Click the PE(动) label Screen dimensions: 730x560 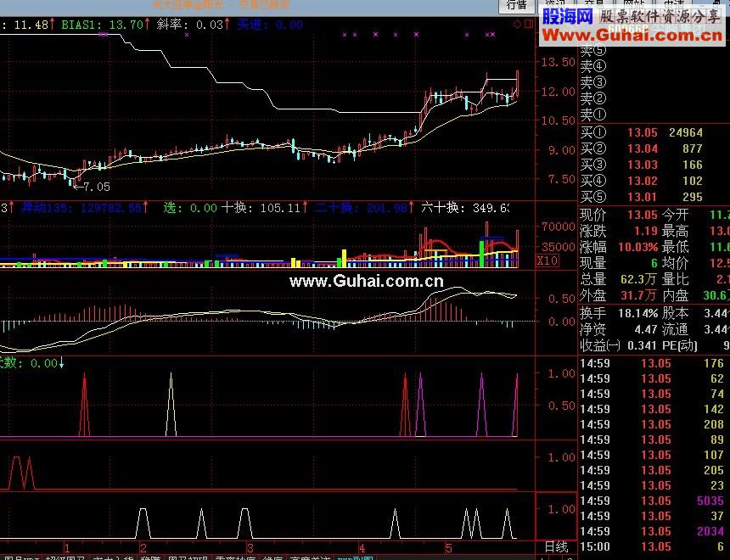pos(679,346)
